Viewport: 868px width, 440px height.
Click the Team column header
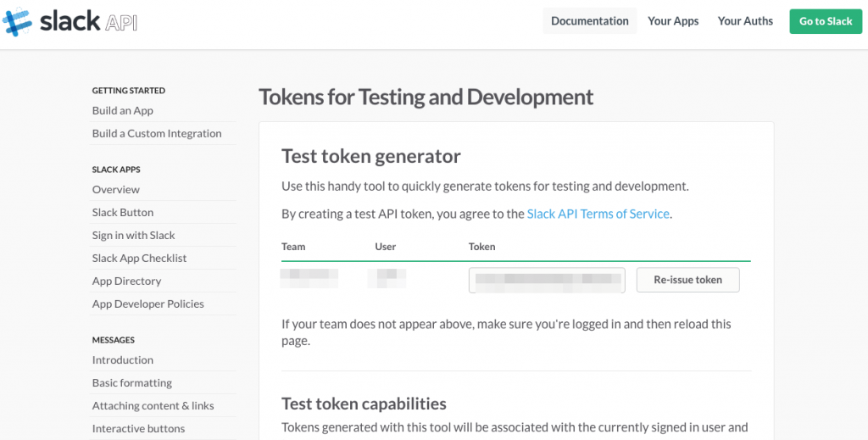click(x=292, y=247)
